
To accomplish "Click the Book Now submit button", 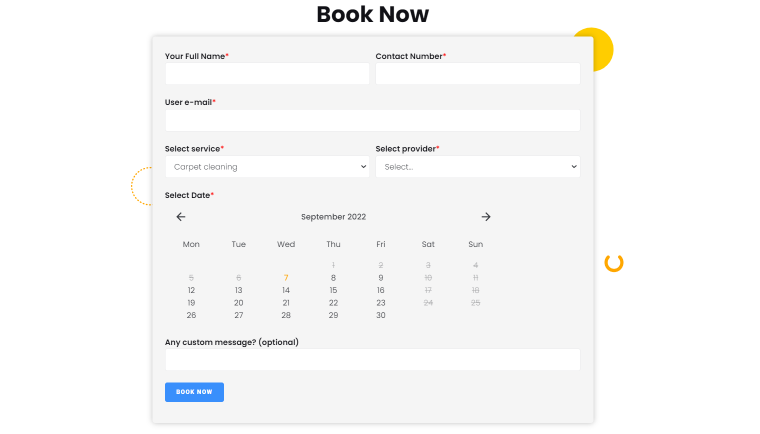I will pyautogui.click(x=194, y=392).
